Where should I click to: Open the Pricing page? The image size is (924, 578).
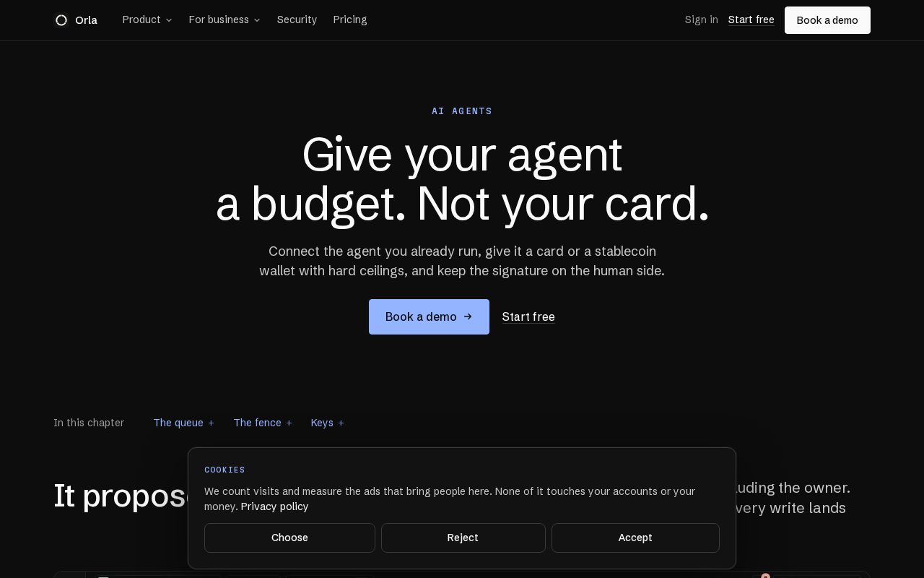coord(350,20)
